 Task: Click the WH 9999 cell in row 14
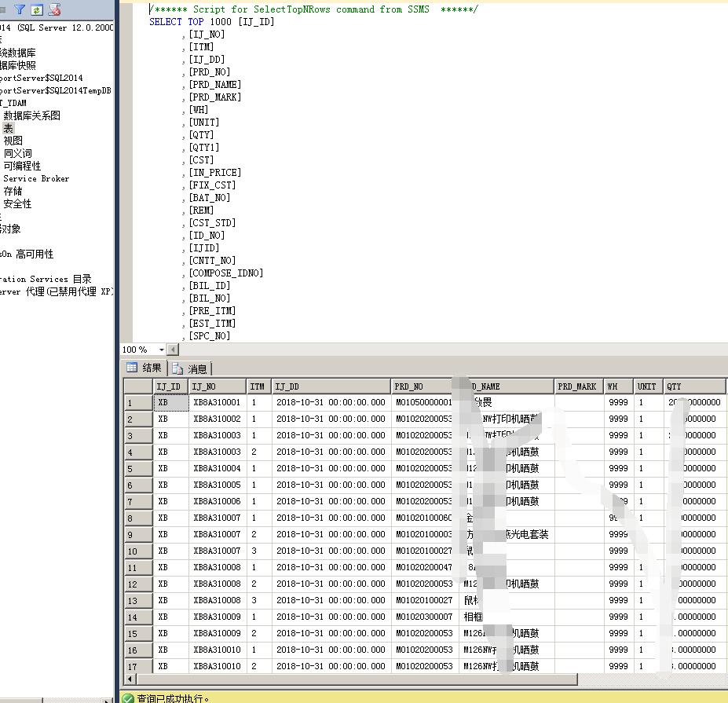pyautogui.click(x=618, y=617)
